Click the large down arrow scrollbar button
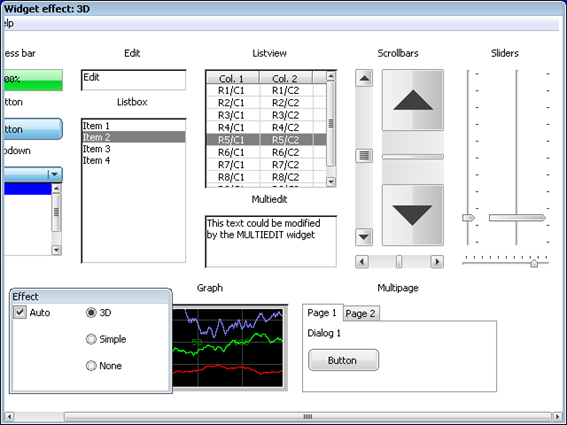 (x=413, y=215)
